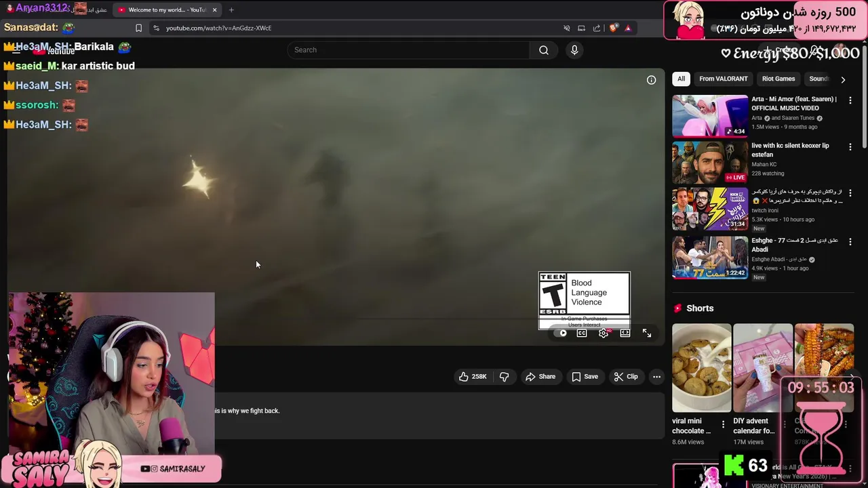Bookmark the page with the bookmark icon
The image size is (868, 488).
(x=138, y=28)
